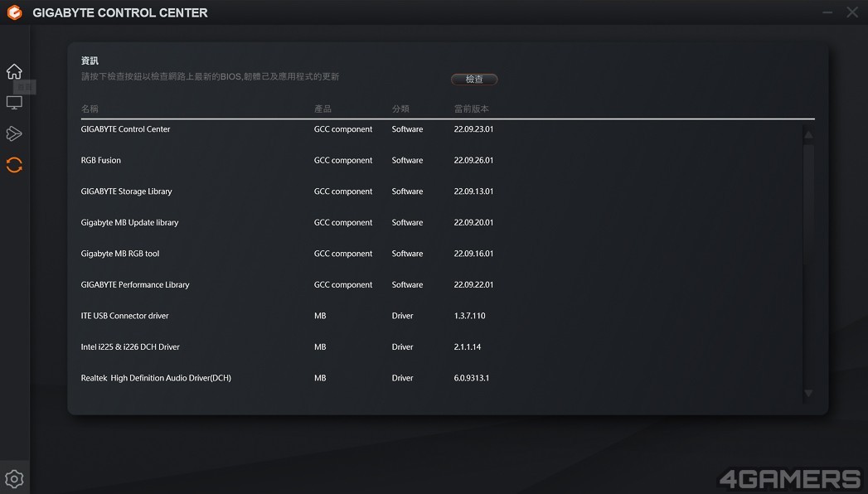
Task: Click Driver in the Realtek Audio row
Action: point(402,378)
